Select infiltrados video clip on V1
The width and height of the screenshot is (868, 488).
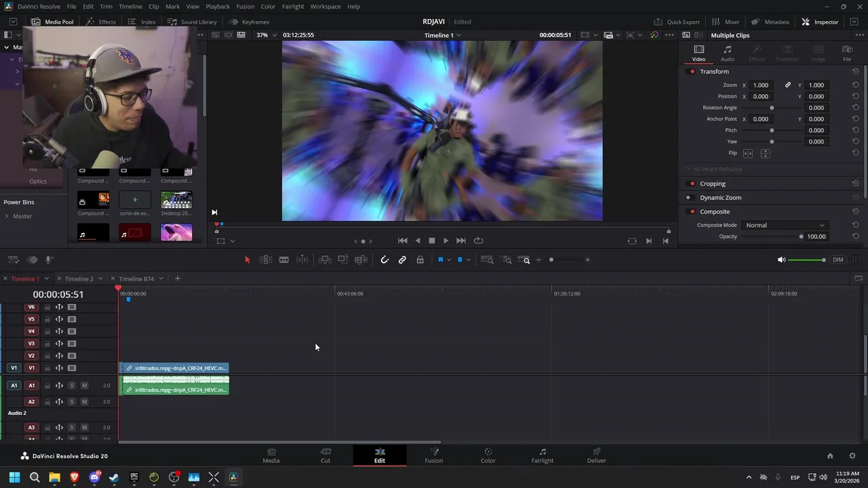[175, 368]
